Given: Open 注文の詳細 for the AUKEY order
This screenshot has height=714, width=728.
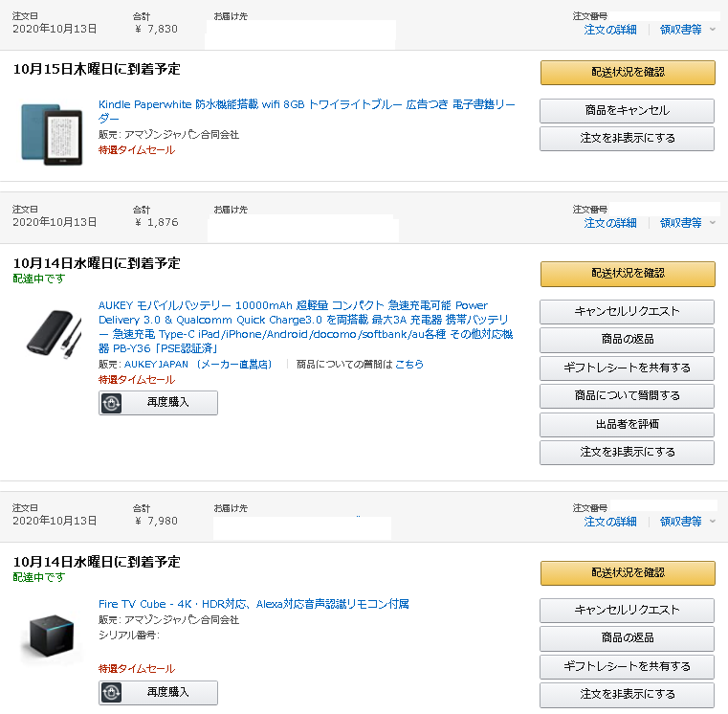Looking at the screenshot, I should click(x=610, y=223).
